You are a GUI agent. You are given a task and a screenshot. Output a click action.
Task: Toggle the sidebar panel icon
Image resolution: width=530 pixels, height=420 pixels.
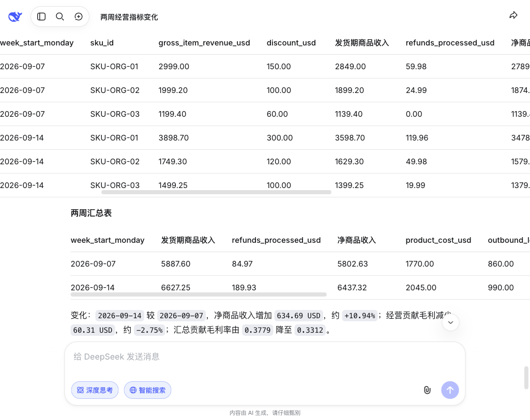click(x=41, y=17)
